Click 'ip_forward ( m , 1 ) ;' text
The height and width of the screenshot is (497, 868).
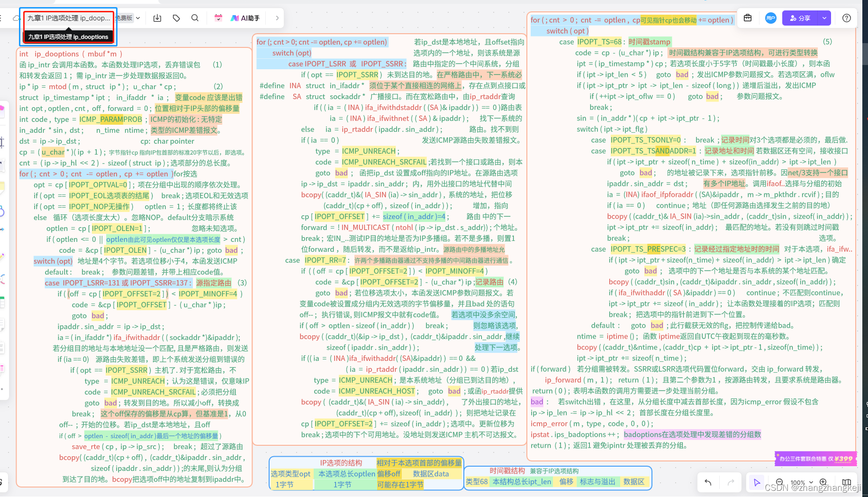coord(579,380)
